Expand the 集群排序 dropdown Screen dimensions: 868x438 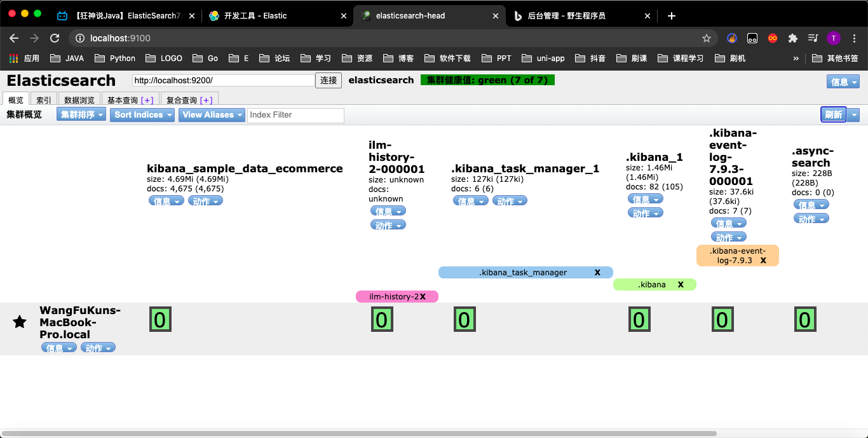click(x=81, y=114)
